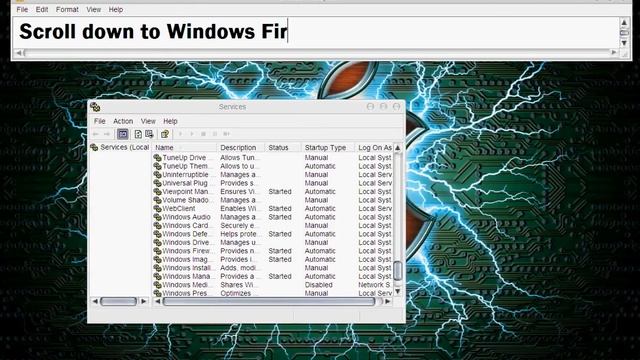Open the Help menu in Services window
This screenshot has height=360, width=640.
pos(170,121)
